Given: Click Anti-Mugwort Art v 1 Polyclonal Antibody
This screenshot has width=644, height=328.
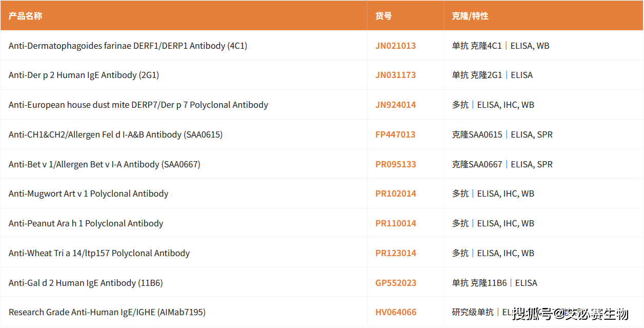Looking at the screenshot, I should pyautogui.click(x=88, y=194).
